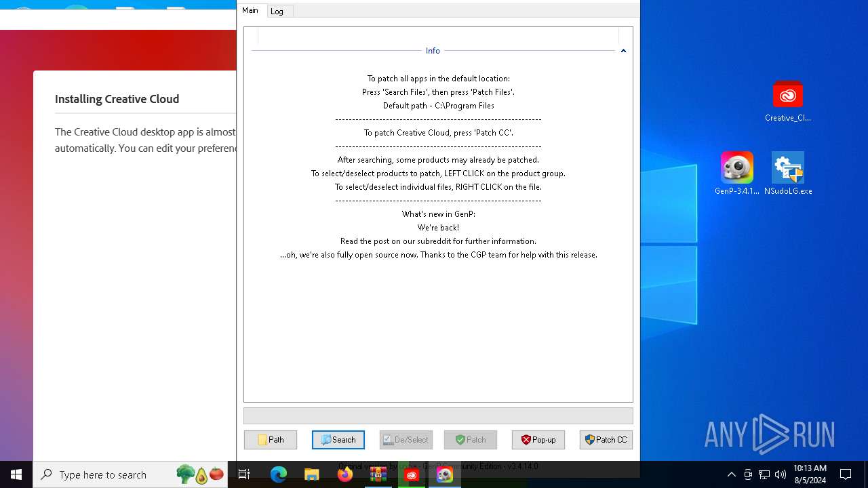The height and width of the screenshot is (488, 868).
Task: Click the Path button
Action: pos(271,440)
